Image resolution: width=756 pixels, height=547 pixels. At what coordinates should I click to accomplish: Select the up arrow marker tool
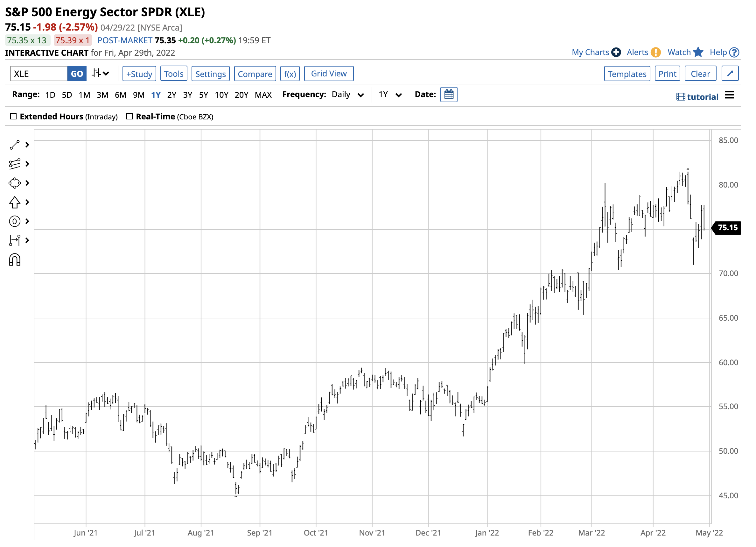click(x=15, y=203)
